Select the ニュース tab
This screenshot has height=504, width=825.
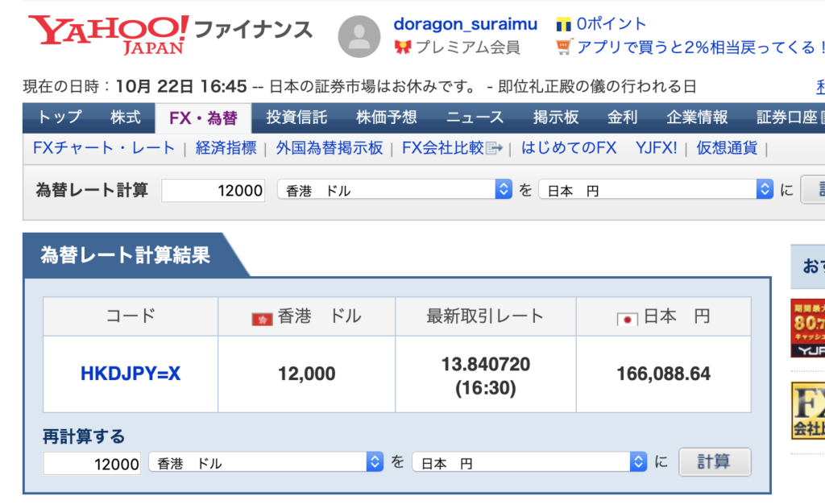tap(475, 118)
